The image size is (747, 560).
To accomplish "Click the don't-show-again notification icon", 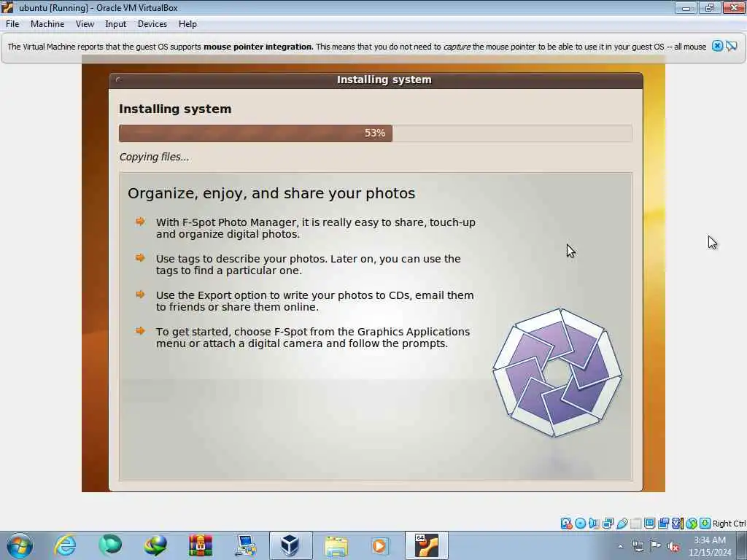I will (732, 46).
